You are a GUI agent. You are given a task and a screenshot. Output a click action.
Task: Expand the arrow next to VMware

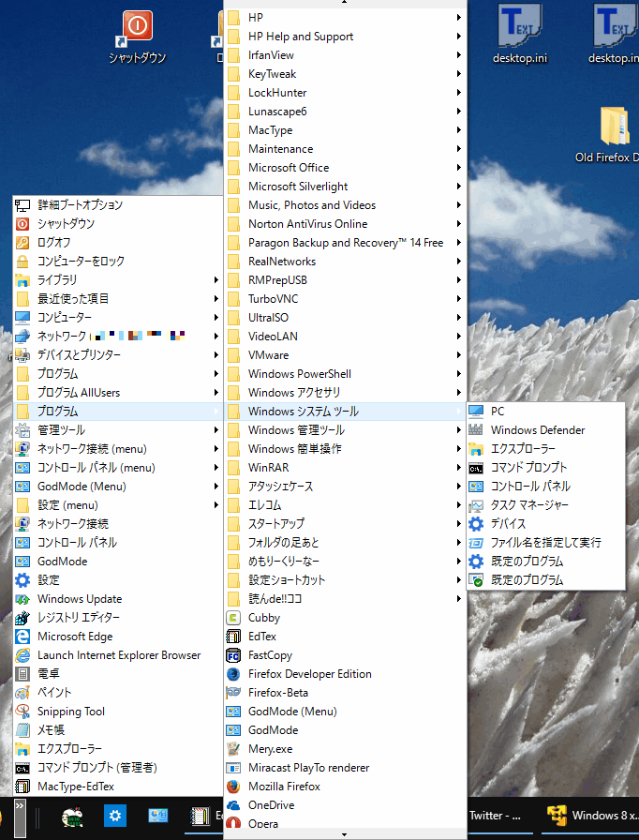click(459, 355)
